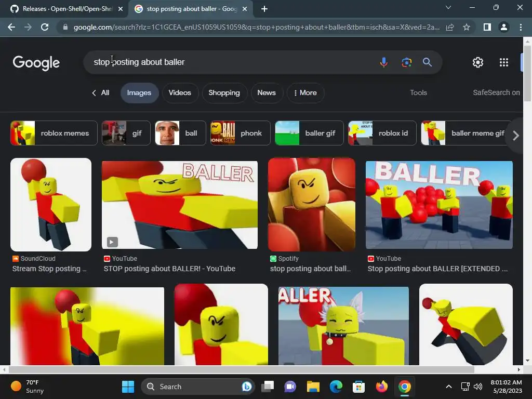Switch to Videos results
This screenshot has height=399, width=532.
pos(180,92)
